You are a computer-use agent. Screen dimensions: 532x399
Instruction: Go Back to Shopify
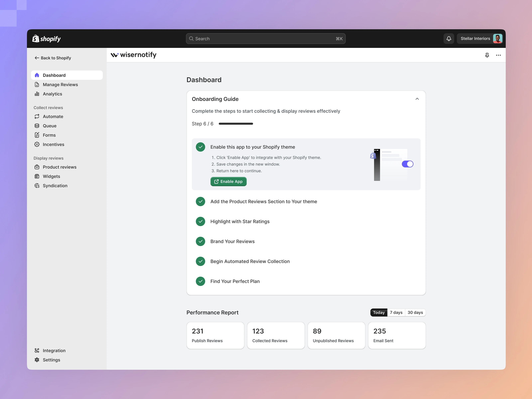click(53, 58)
